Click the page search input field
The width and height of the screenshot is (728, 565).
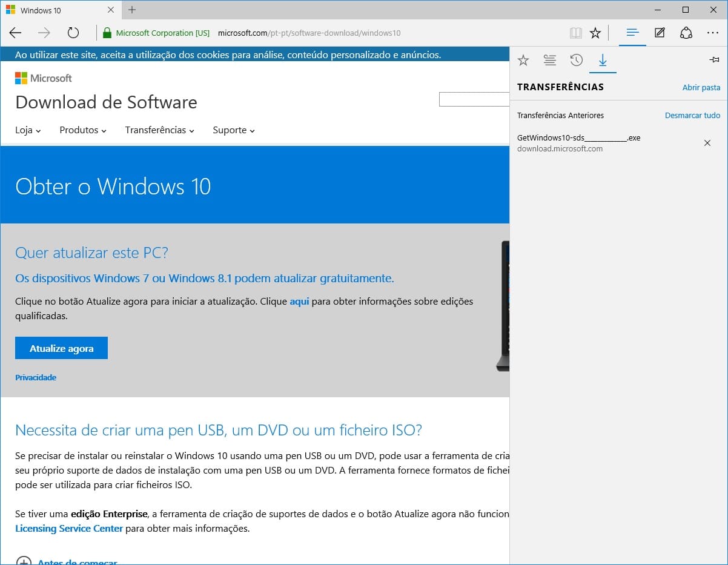(474, 99)
